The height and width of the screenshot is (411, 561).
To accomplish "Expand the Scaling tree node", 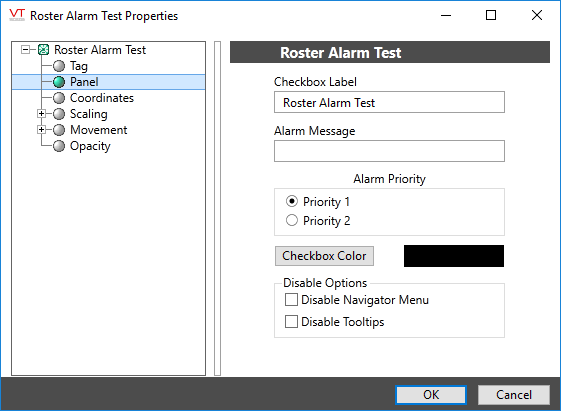I will (x=42, y=114).
